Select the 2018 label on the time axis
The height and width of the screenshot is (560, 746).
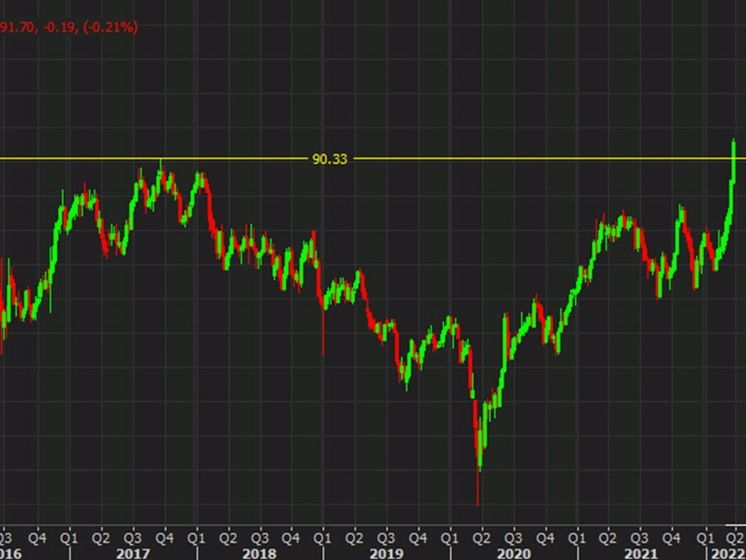pyautogui.click(x=259, y=553)
